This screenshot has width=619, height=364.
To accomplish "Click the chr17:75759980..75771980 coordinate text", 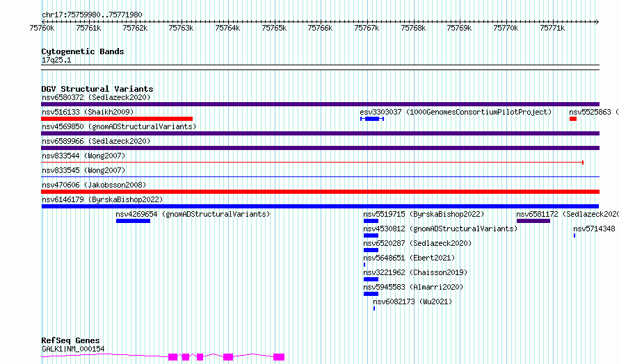I will coord(92,15).
